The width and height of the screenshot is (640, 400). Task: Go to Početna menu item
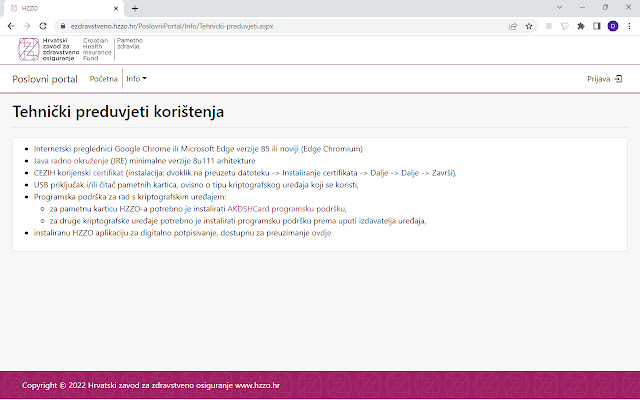point(103,79)
